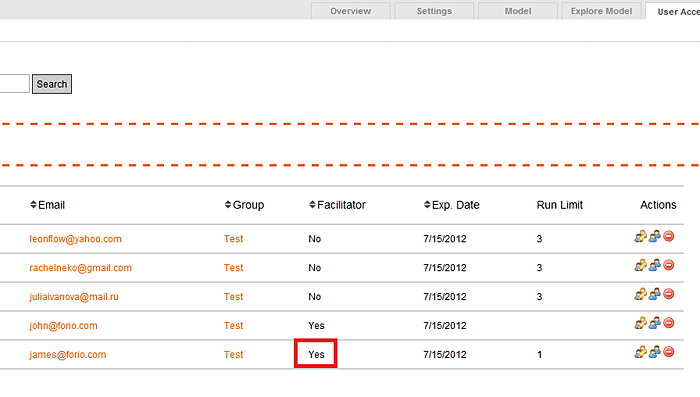Open Test group link for james@forio.com
The height and width of the screenshot is (397, 700).
233,355
